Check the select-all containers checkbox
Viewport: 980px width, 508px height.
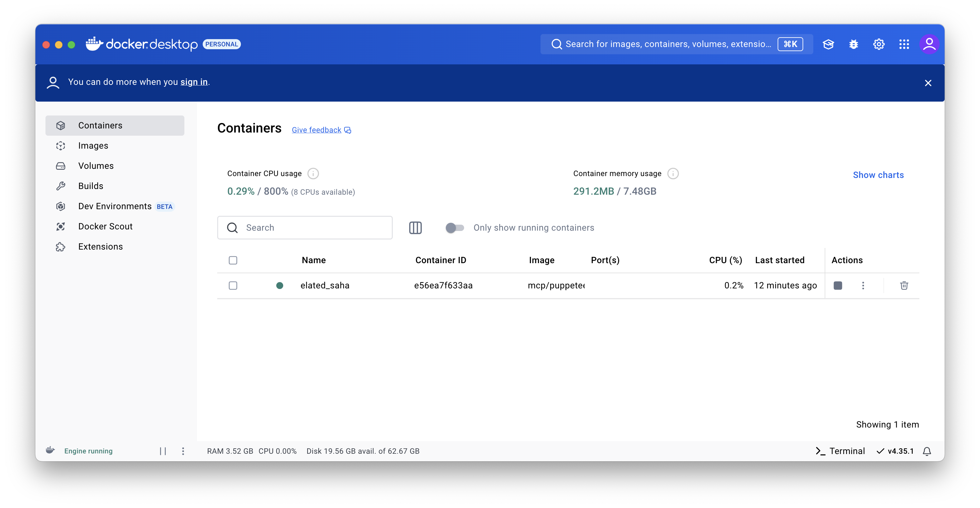[233, 260]
